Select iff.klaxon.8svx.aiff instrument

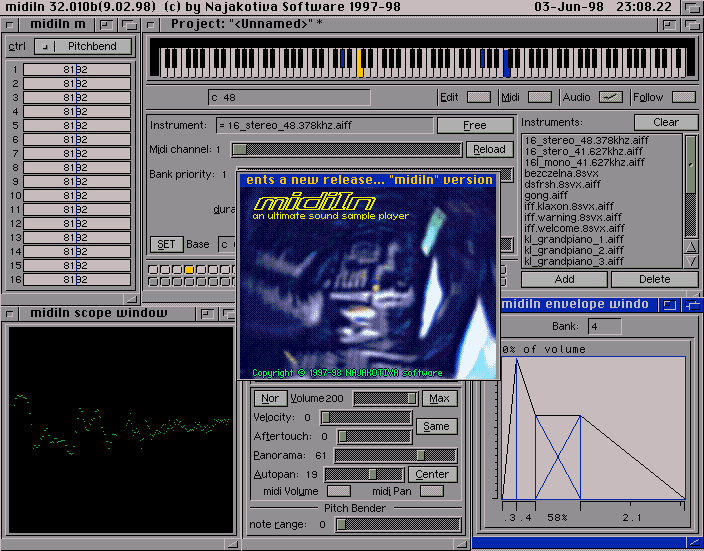click(569, 206)
